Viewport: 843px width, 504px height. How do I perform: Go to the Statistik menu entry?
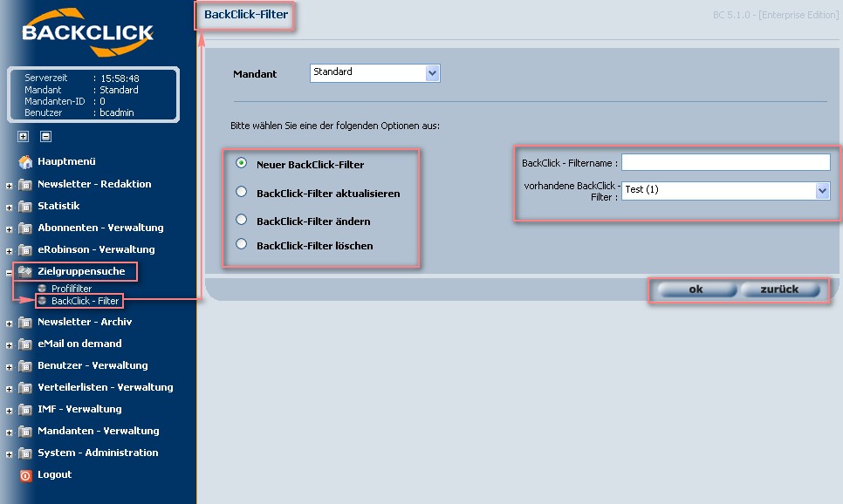point(58,206)
